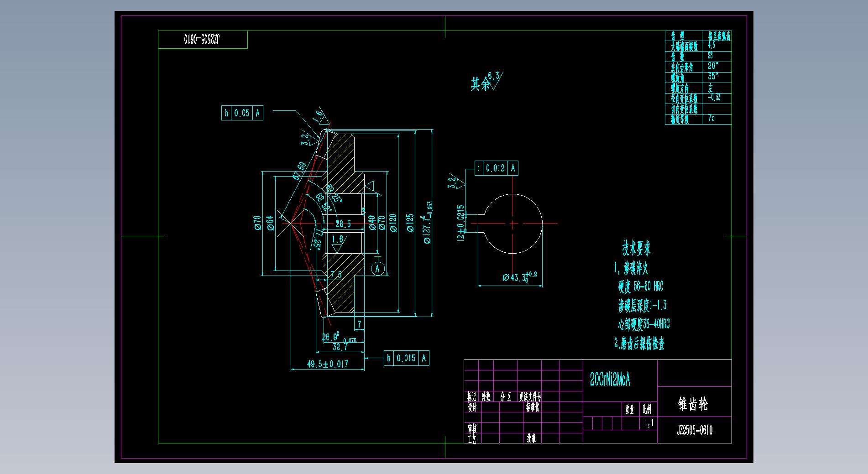Screen dimensions: 868x474
Task: Click the note 2.磨齿后探伤检查
Action: click(x=639, y=343)
